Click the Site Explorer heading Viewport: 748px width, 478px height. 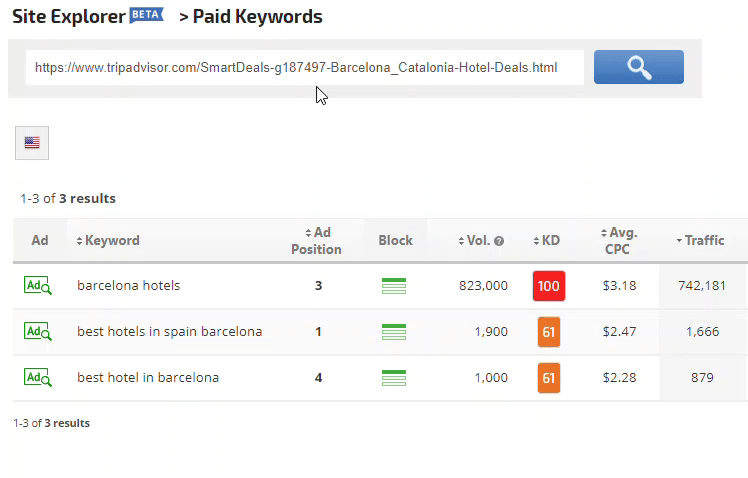coord(68,17)
